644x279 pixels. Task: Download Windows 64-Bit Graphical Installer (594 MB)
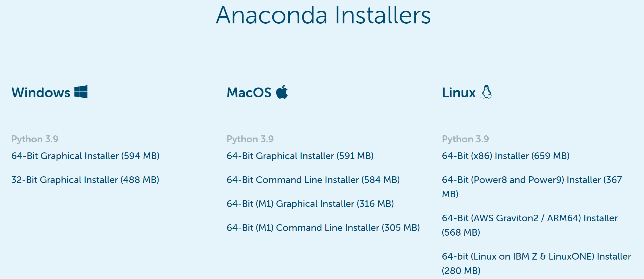[85, 156]
